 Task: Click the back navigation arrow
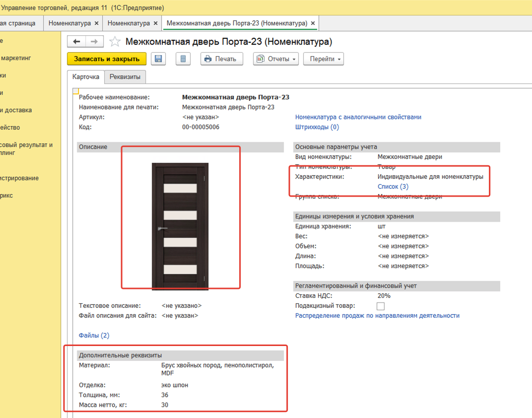click(x=76, y=42)
